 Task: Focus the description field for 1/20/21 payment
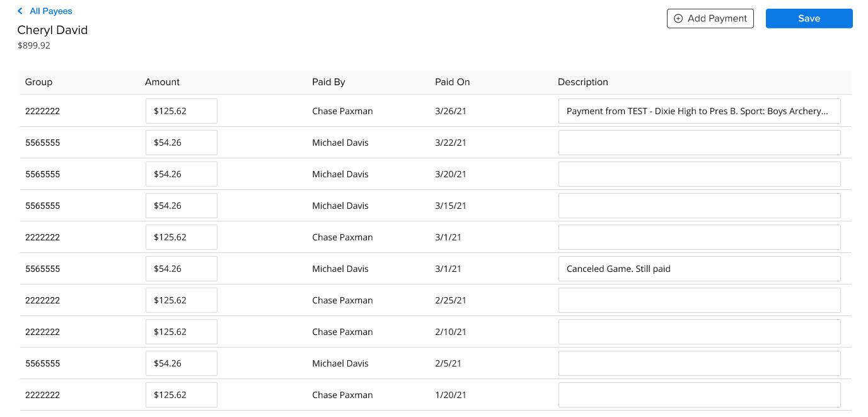click(700, 395)
